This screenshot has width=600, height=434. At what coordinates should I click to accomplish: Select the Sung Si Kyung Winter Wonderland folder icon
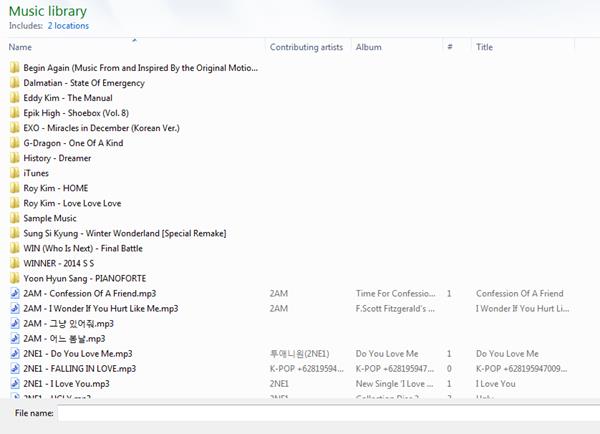click(x=15, y=233)
